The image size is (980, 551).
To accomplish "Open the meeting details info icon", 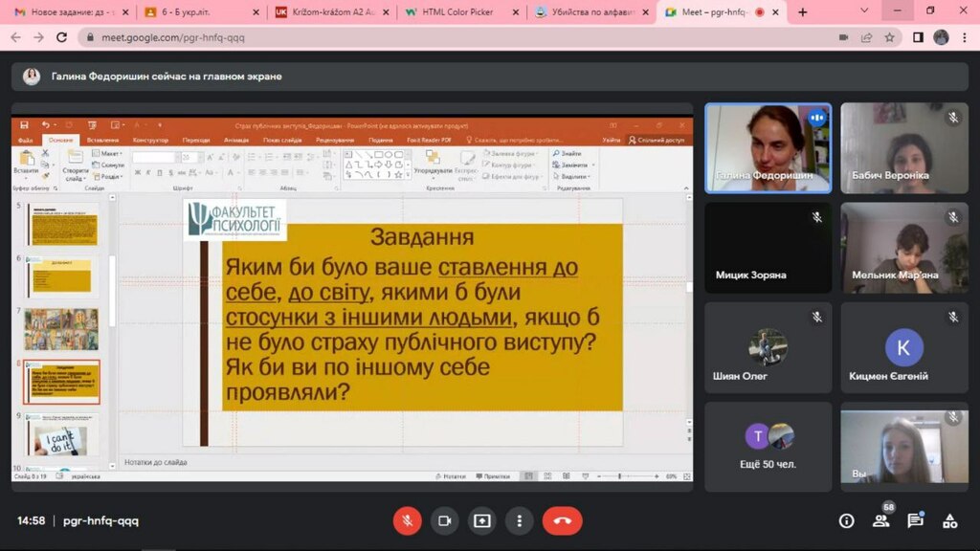I will [847, 520].
